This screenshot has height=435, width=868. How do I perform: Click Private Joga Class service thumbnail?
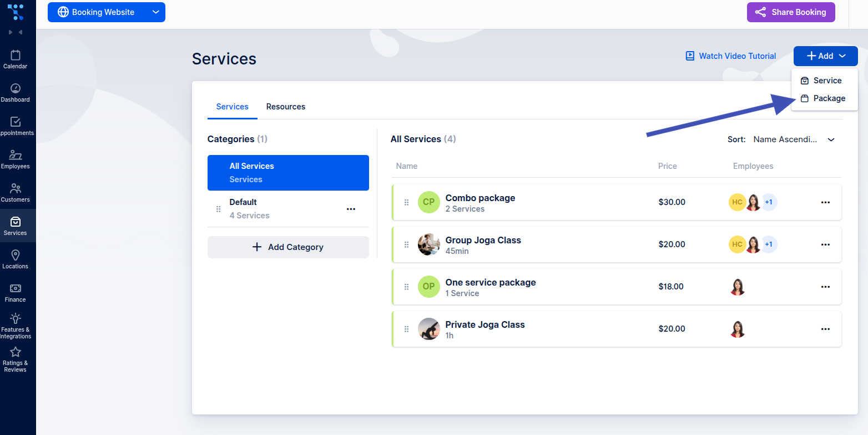428,329
